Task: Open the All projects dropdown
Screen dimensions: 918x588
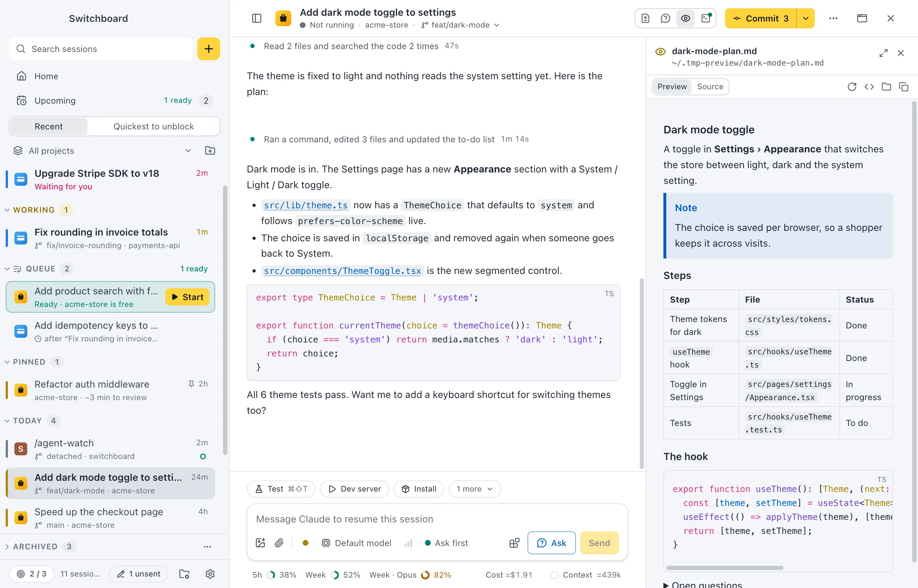Action: (102, 151)
